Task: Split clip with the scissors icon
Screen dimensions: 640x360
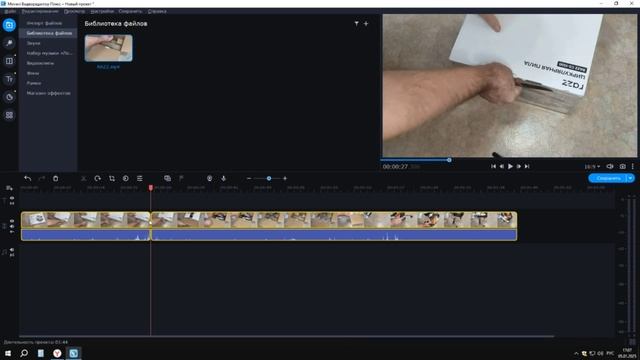Action: [x=84, y=178]
